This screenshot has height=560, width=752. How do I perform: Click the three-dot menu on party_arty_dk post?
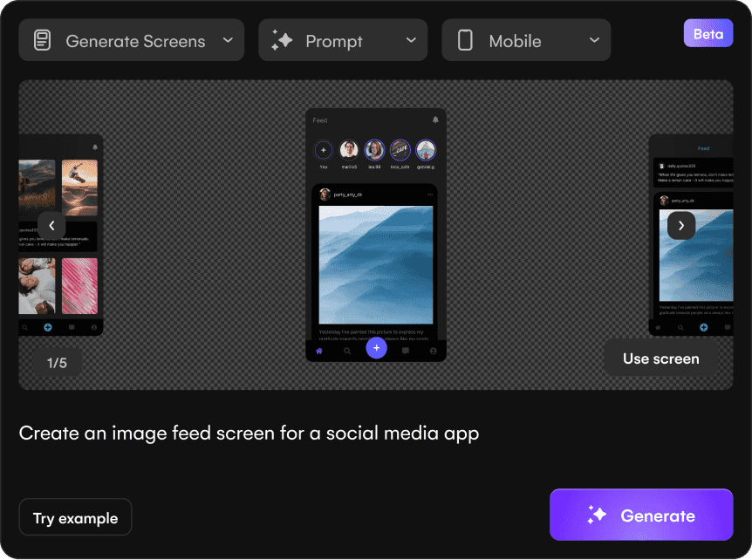(430, 195)
